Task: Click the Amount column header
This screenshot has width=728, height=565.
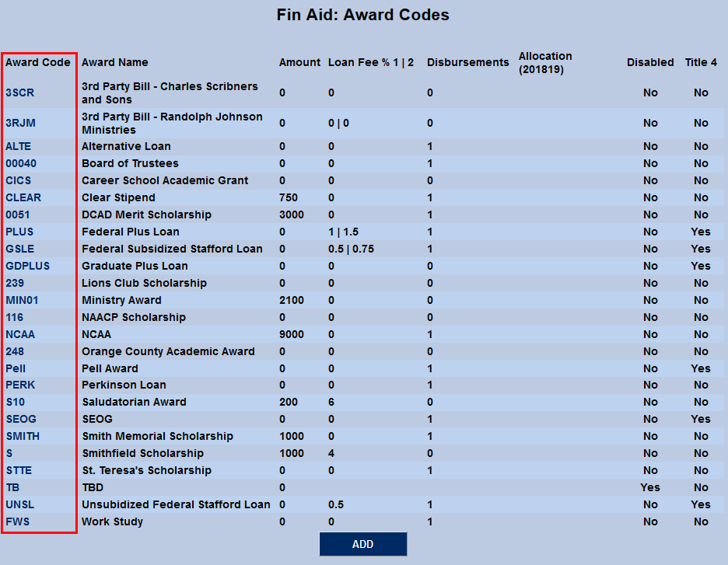Action: pyautogui.click(x=299, y=63)
